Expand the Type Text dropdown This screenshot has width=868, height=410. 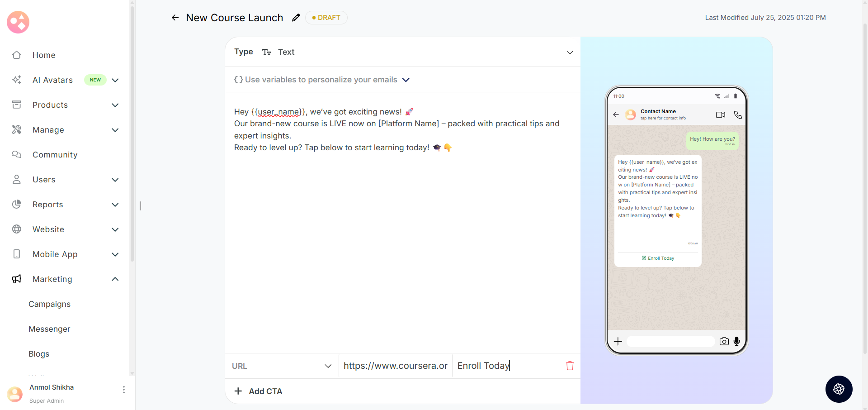pyautogui.click(x=570, y=52)
